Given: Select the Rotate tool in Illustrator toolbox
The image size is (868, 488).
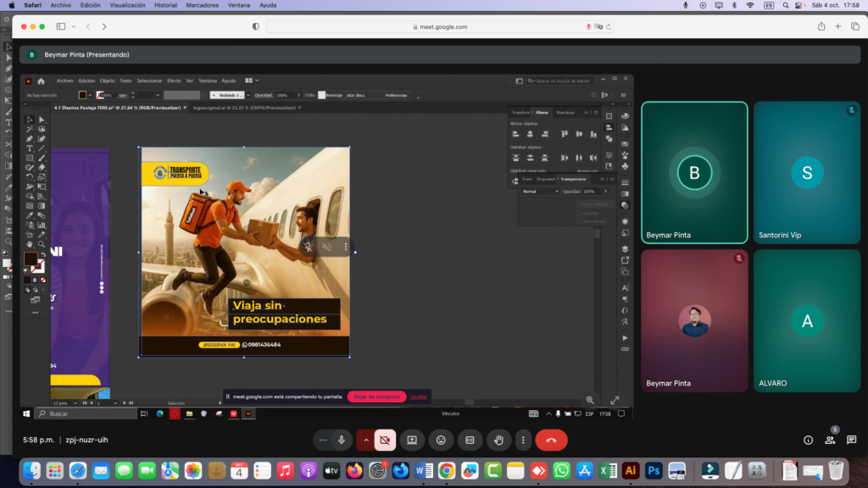Looking at the screenshot, I should point(30,177).
